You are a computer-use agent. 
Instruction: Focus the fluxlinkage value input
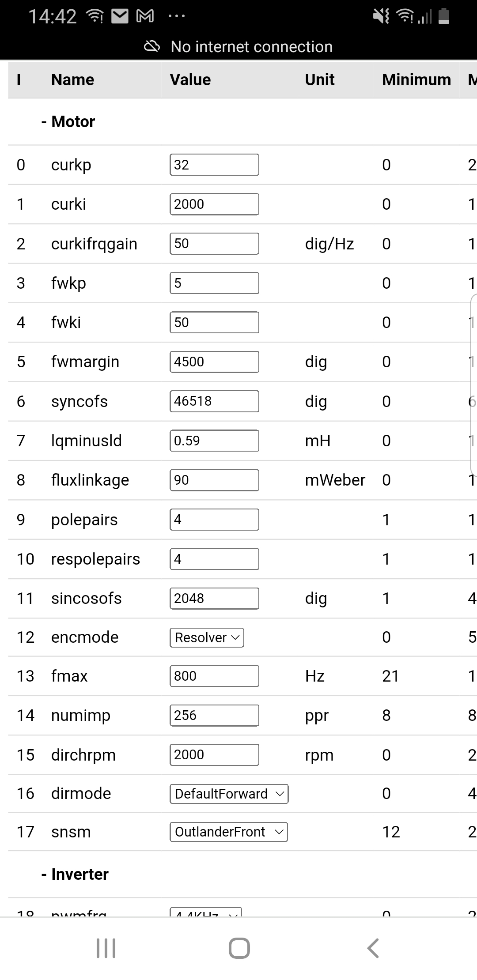pyautogui.click(x=214, y=480)
